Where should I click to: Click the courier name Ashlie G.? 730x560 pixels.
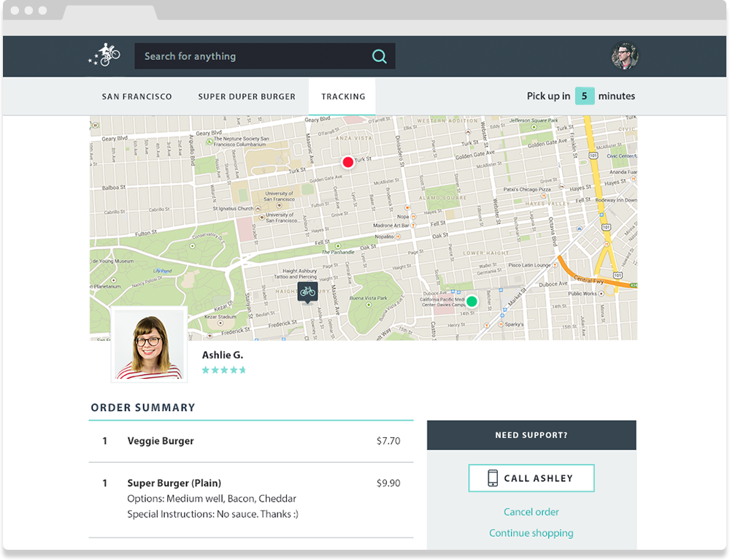[223, 355]
